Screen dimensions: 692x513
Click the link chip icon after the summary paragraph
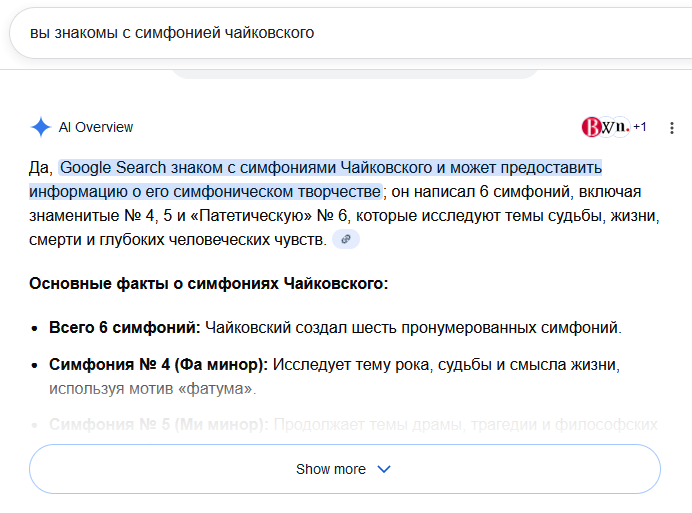click(x=346, y=239)
